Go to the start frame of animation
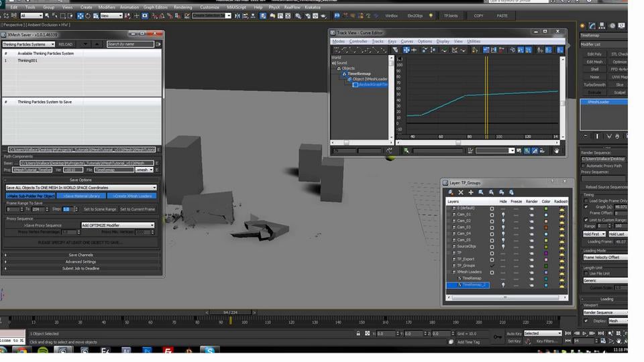The width and height of the screenshot is (644, 362). [568, 333]
